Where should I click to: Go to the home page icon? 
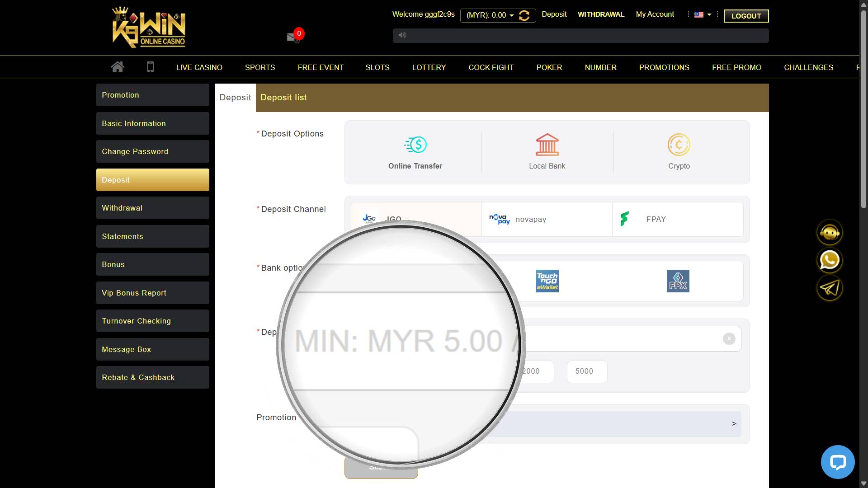[118, 67]
